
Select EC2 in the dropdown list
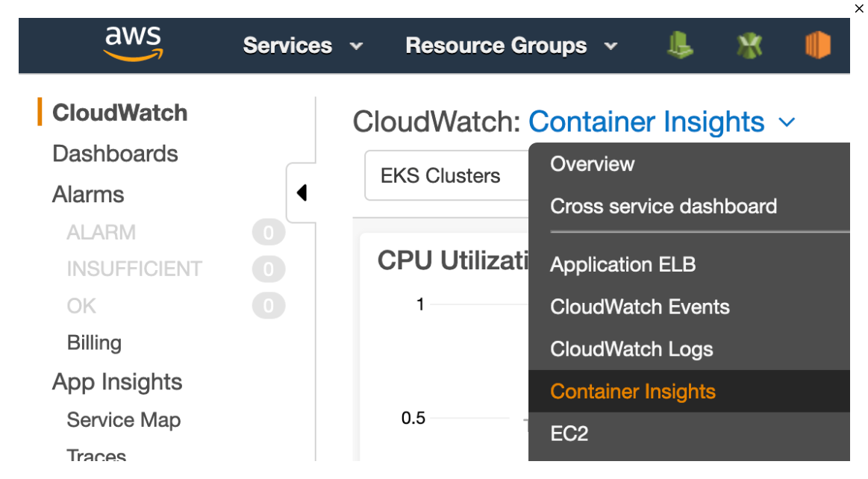tap(569, 433)
